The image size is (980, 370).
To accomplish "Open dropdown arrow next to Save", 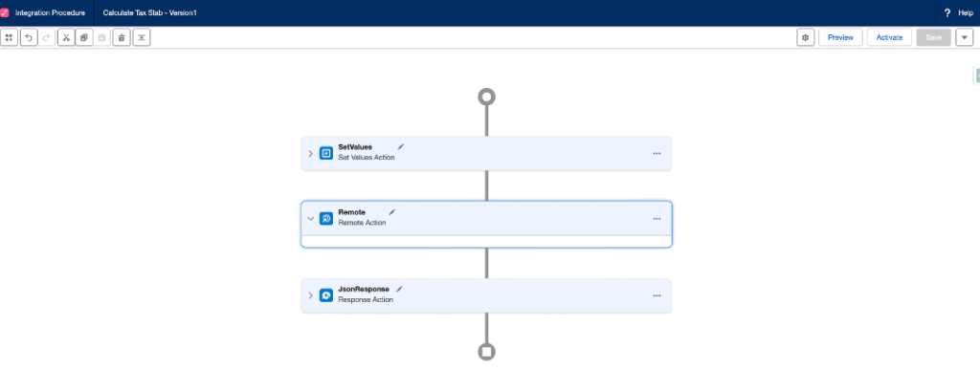I will pyautogui.click(x=965, y=37).
